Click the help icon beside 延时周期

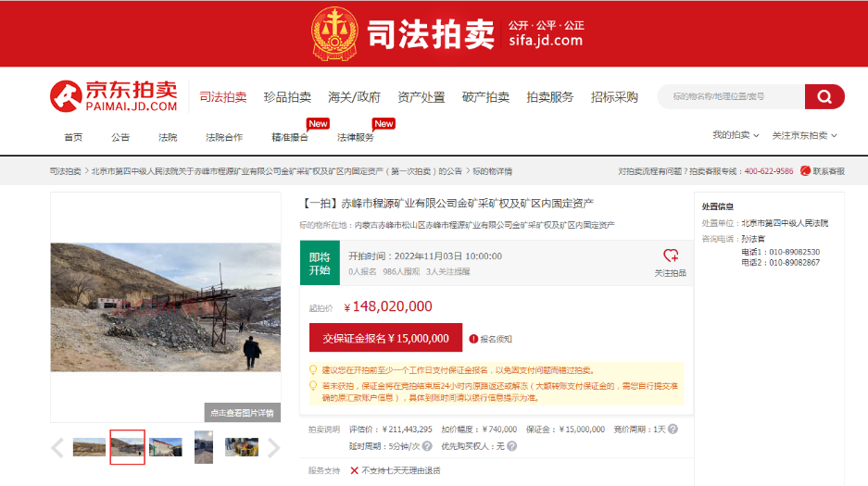427,445
